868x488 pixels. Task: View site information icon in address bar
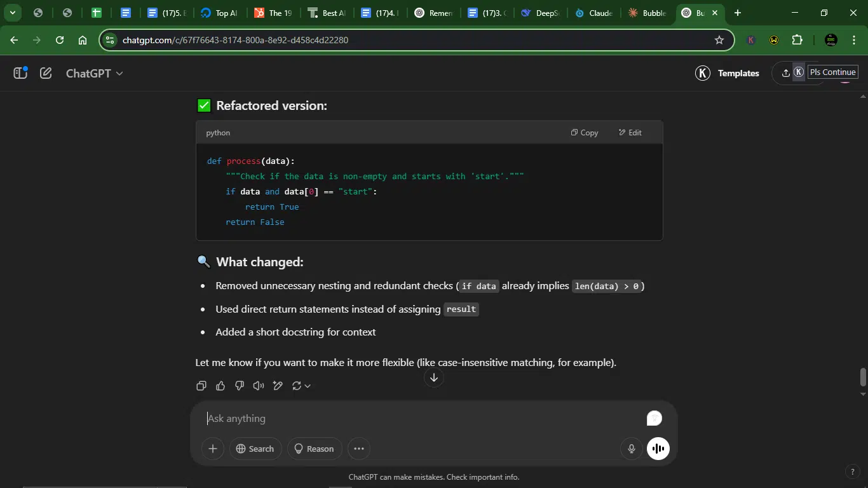click(110, 40)
